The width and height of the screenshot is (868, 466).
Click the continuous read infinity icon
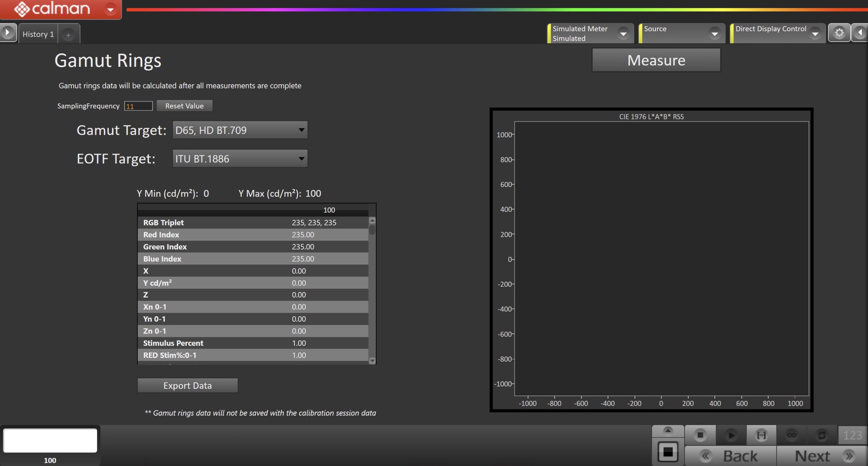pos(791,435)
